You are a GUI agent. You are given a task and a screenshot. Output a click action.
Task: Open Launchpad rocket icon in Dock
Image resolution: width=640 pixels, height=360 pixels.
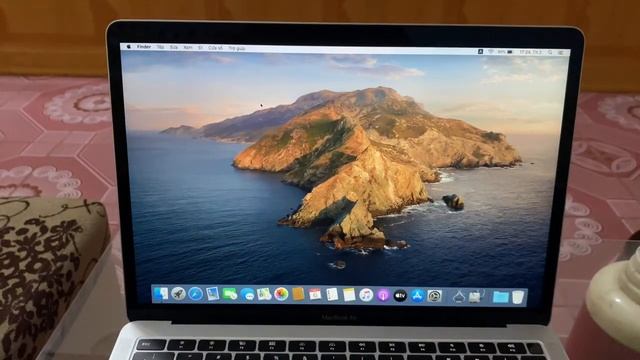[x=178, y=293]
